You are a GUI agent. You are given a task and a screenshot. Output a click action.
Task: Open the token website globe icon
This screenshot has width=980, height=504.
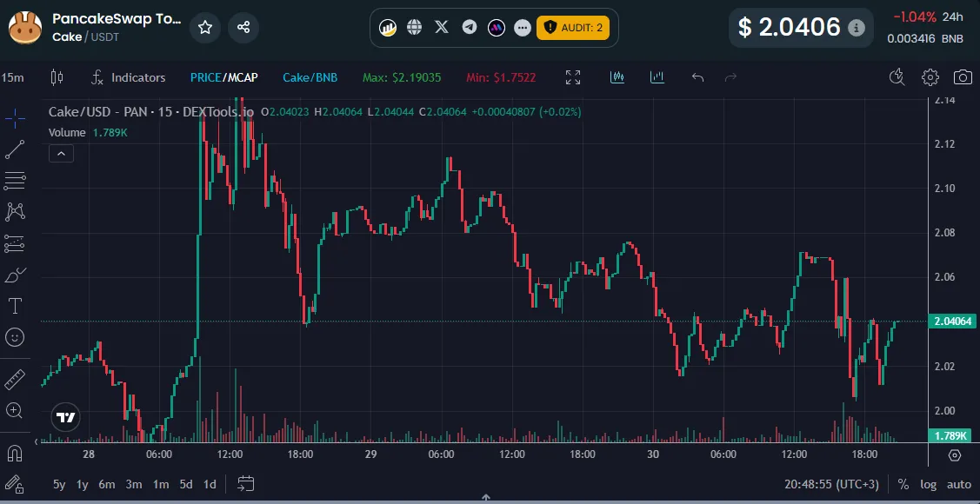pos(415,28)
